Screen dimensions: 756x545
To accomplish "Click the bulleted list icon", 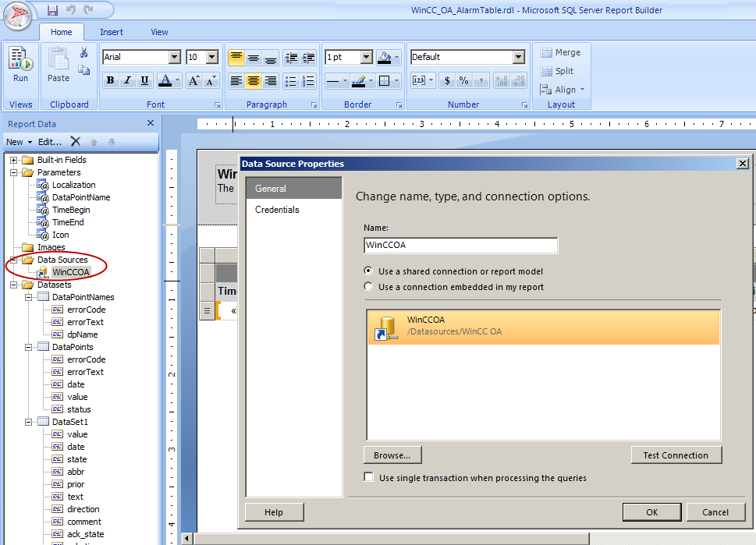I will point(290,80).
